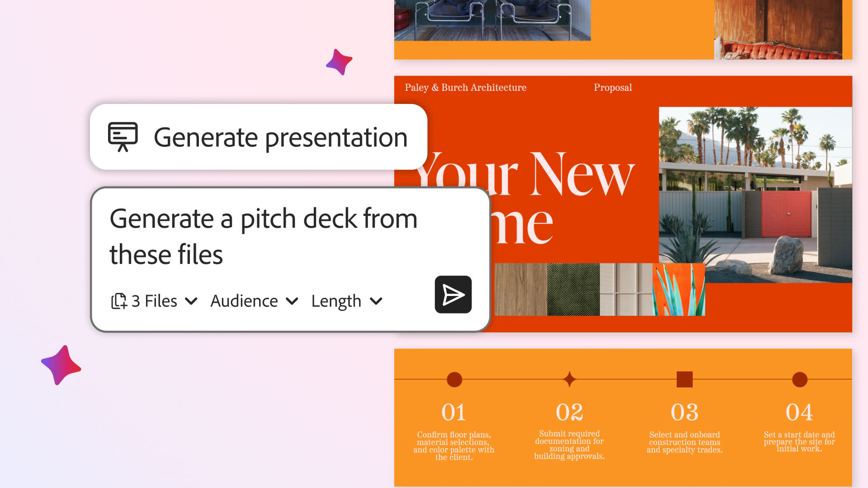This screenshot has height=488, width=868.
Task: Click the circle marker above step 04
Action: tap(800, 380)
